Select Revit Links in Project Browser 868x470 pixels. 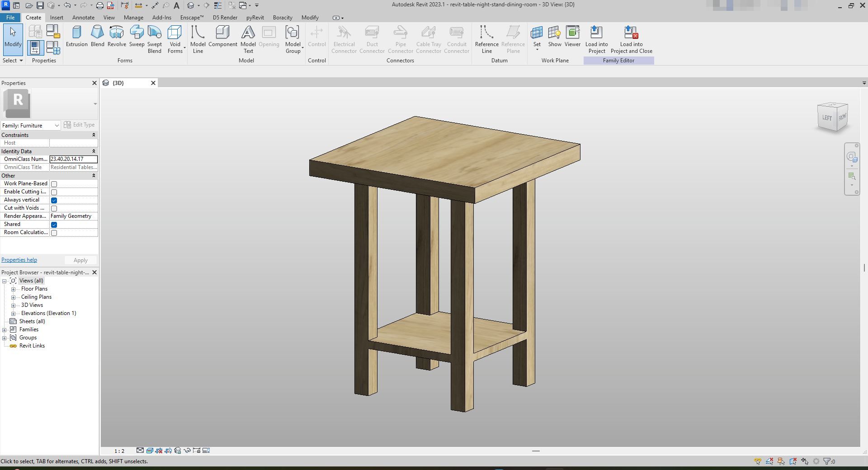coord(32,346)
